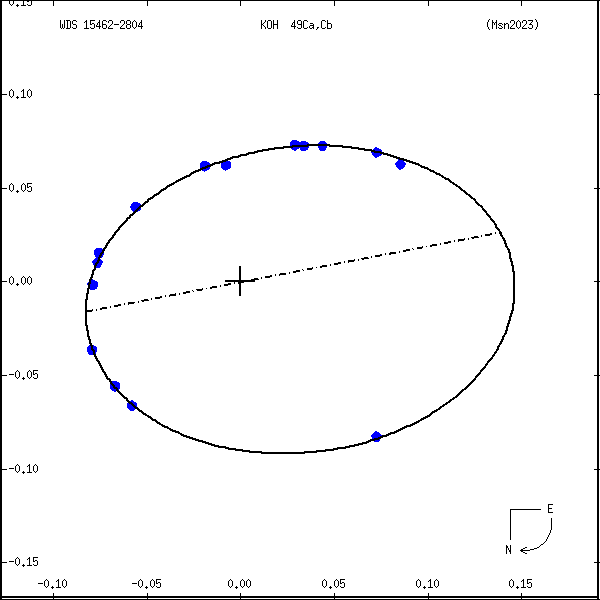This screenshot has height=600, width=600.
Task: Click the black cross marking the origin
Action: (x=240, y=281)
